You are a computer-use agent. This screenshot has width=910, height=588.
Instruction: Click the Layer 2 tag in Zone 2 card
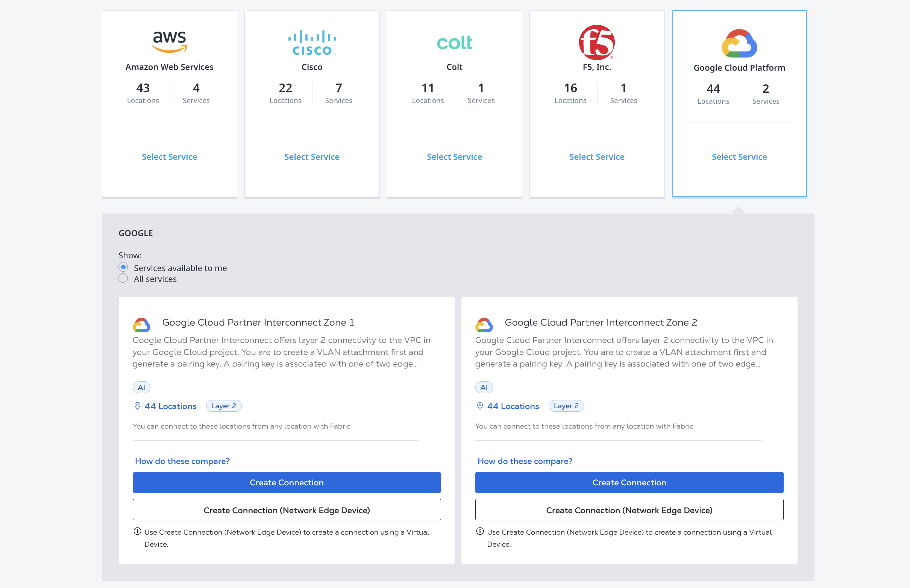(x=566, y=406)
